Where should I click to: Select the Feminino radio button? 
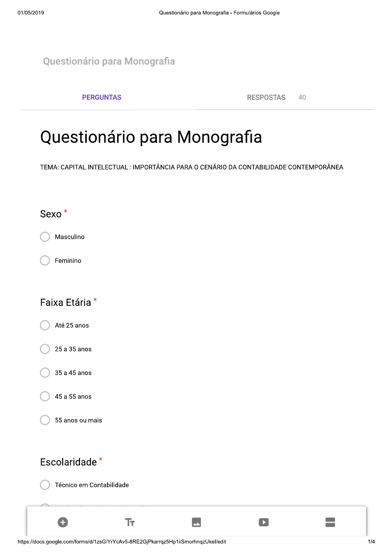(x=45, y=260)
